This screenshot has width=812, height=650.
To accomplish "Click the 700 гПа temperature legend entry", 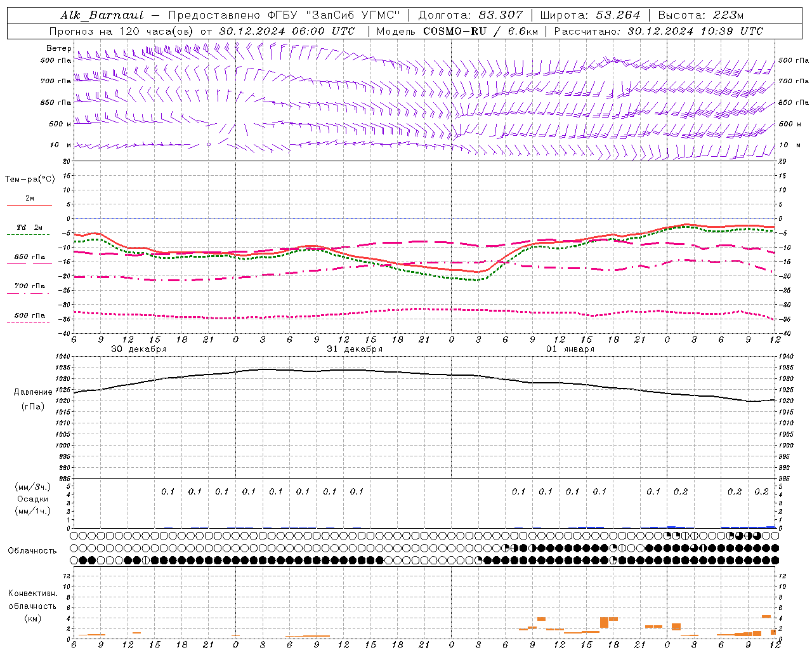I will point(29,286).
